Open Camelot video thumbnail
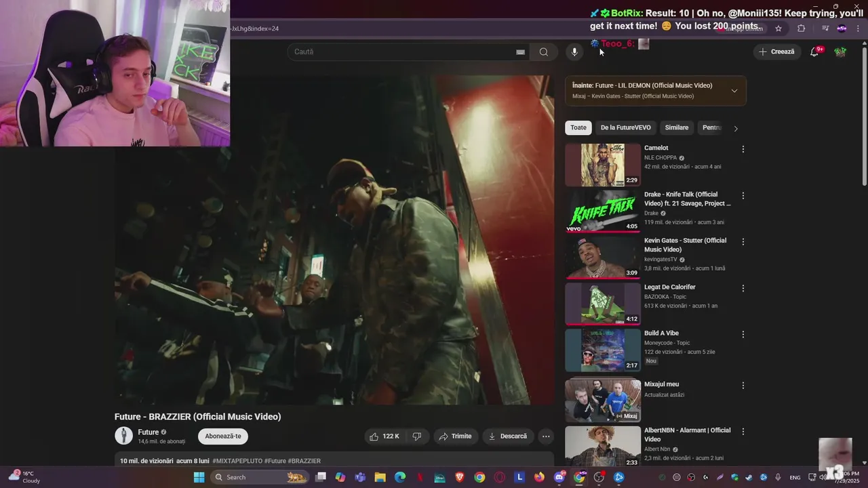This screenshot has height=488, width=868. pos(603,165)
